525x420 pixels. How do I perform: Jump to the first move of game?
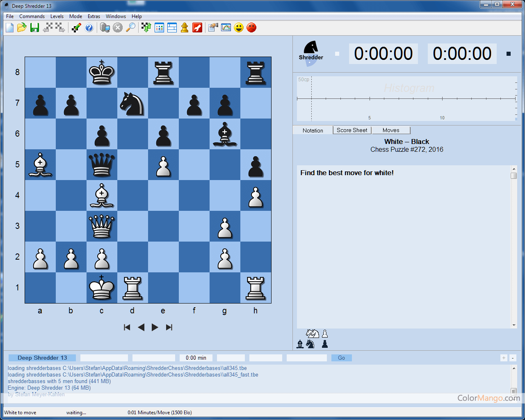click(127, 327)
